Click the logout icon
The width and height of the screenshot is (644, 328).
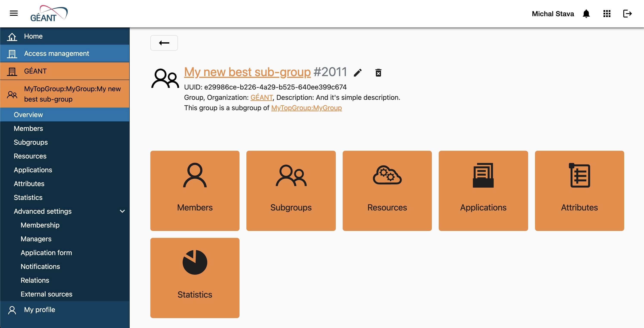tap(627, 14)
